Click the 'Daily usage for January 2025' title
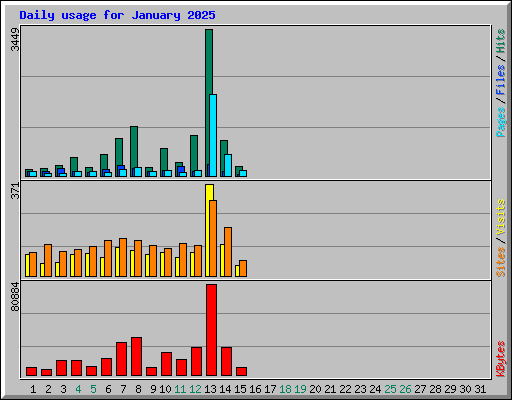 click(x=117, y=15)
